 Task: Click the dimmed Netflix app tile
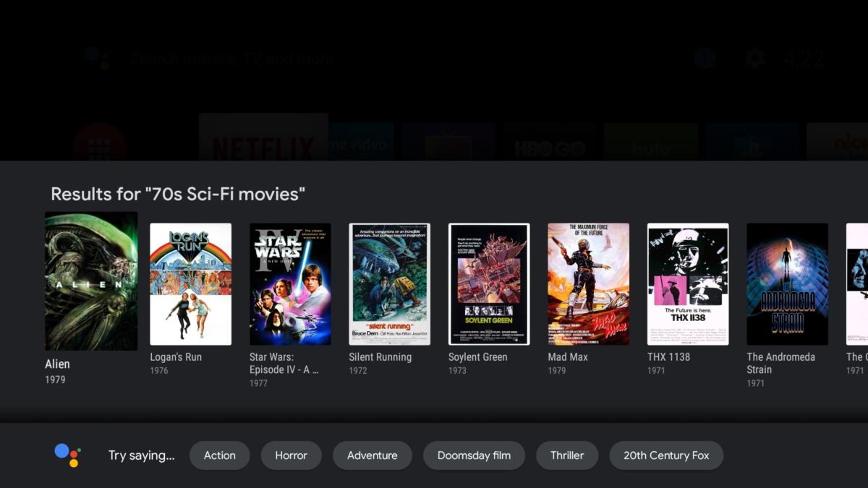coord(263,137)
